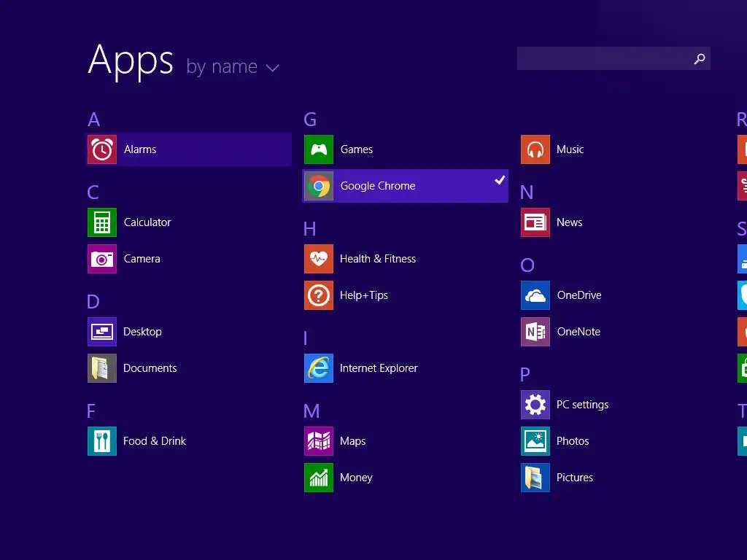The width and height of the screenshot is (747, 560).
Task: Click the 'Google Chrome' label
Action: pyautogui.click(x=378, y=186)
